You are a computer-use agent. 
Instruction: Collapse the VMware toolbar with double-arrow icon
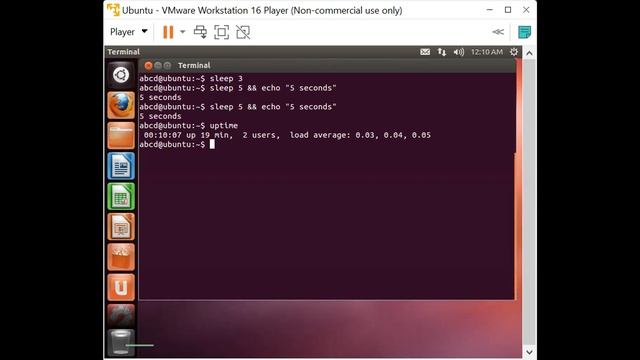coord(498,32)
